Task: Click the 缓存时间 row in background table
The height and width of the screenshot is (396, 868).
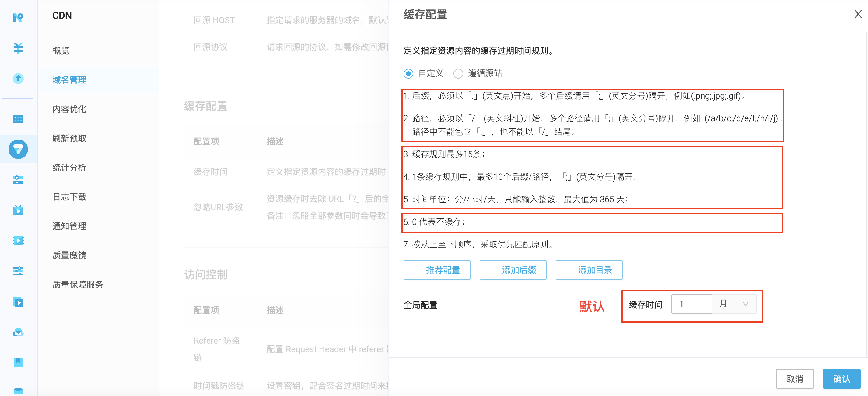Action: (211, 172)
